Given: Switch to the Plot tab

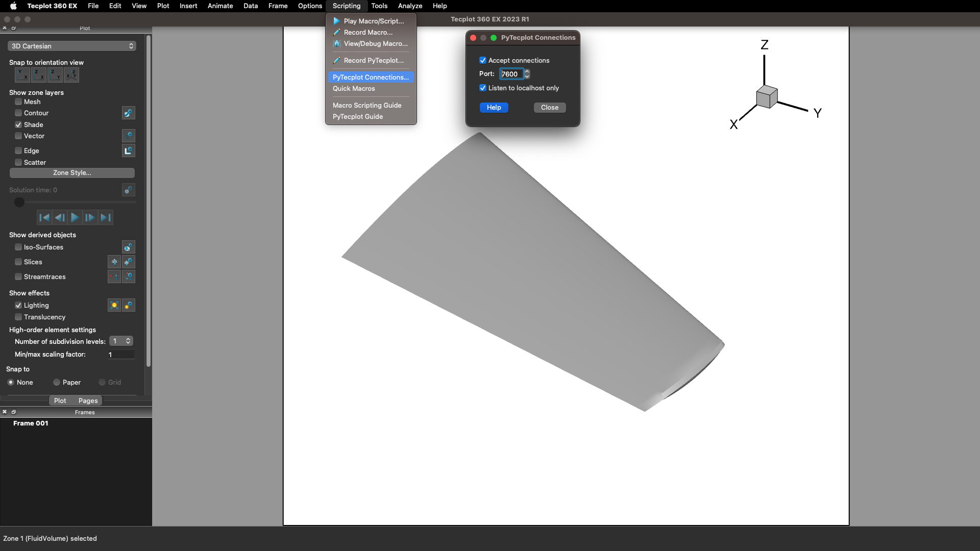Looking at the screenshot, I should [60, 400].
